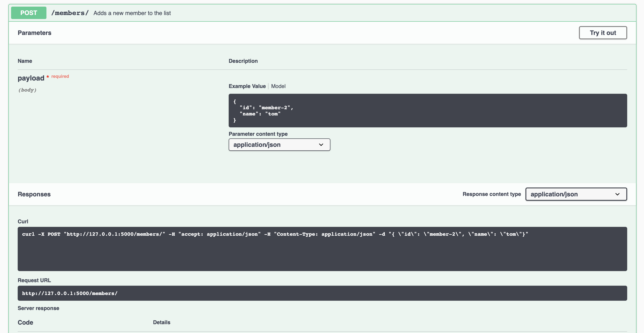The height and width of the screenshot is (333, 644).
Task: Click the /members/ endpoint path
Action: coord(70,13)
